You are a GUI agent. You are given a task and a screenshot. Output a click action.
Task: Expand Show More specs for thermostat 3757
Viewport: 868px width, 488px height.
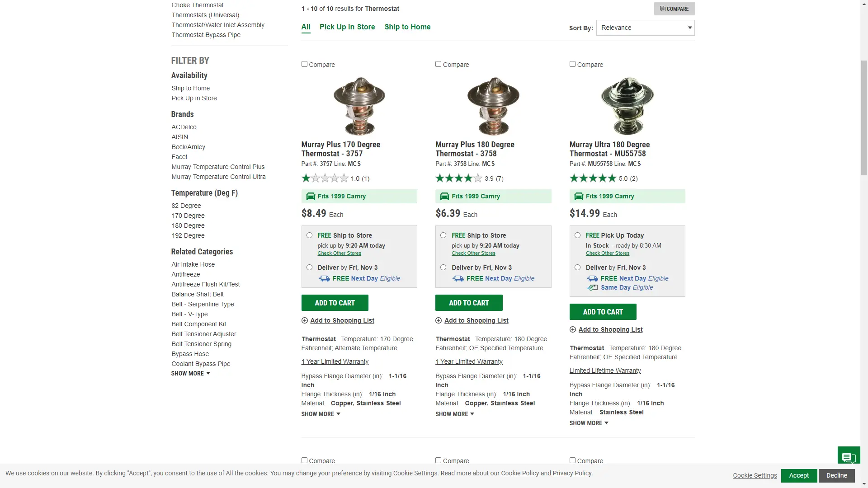tap(321, 414)
